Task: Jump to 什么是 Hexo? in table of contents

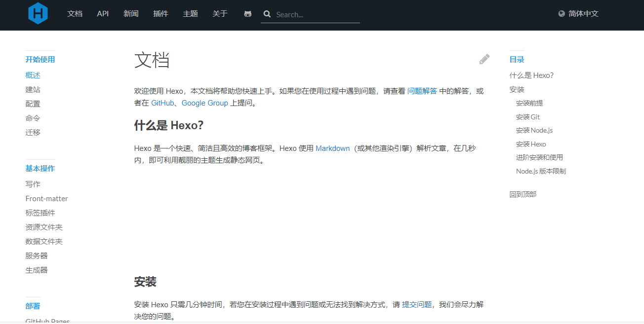Action: pos(531,75)
